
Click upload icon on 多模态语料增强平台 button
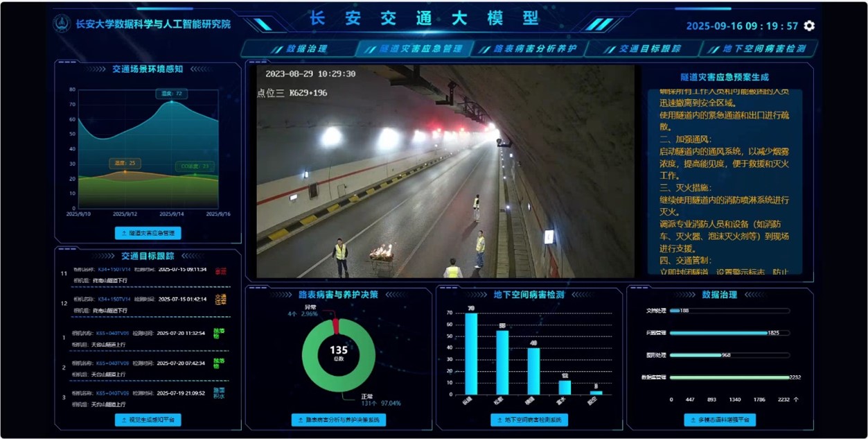coord(693,420)
